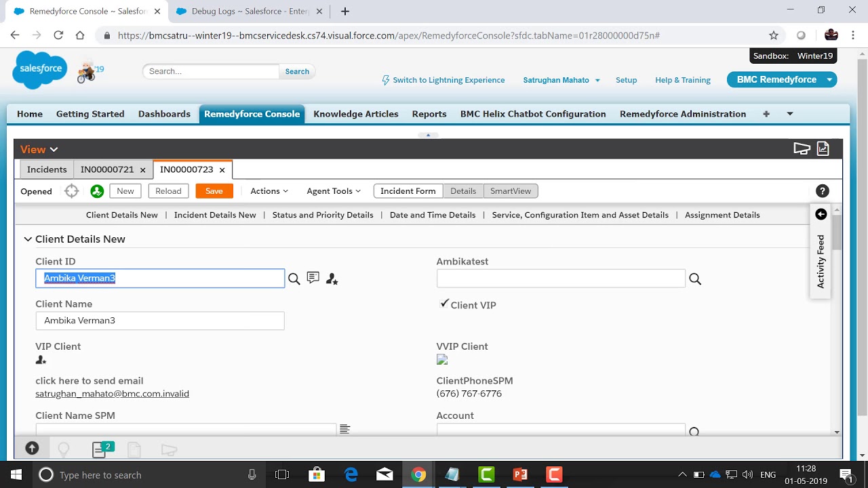Open the Reports tab
This screenshot has width=868, height=488.
429,114
